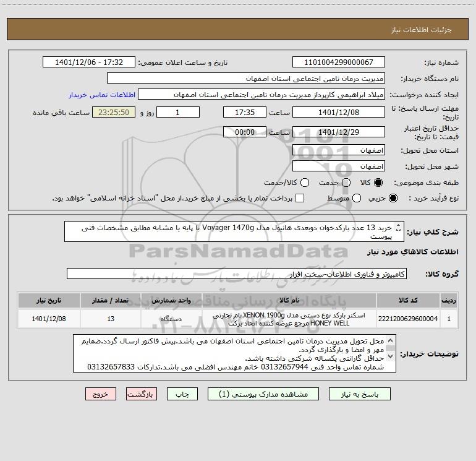This screenshot has width=476, height=461.
Task: Click the remaining time 23:25:50 field
Action: coord(114,112)
